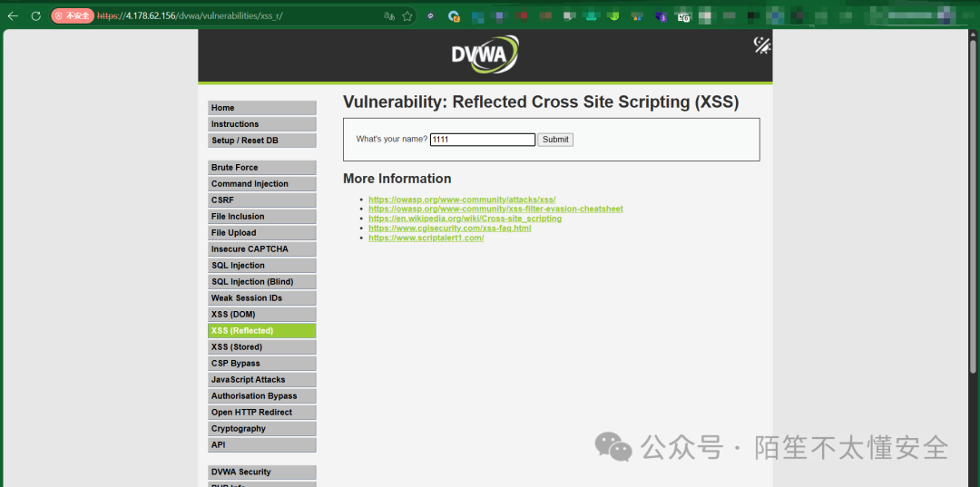This screenshot has width=980, height=487.
Task: Navigate to File Inclusion
Action: (262, 217)
